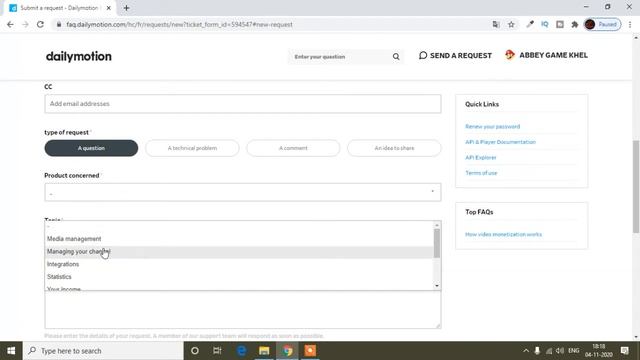Choose 'Integrations' in topic list
Screen dimensions: 640x360
pyautogui.click(x=239, y=264)
